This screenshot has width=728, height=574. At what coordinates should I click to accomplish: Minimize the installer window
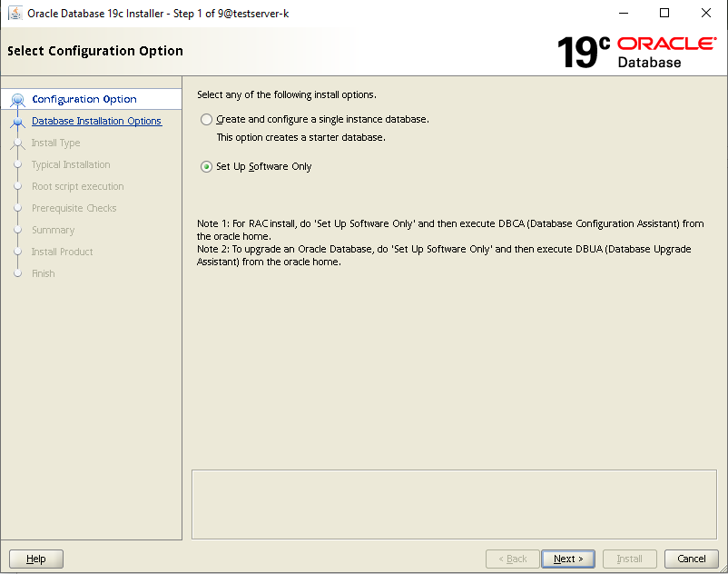point(624,13)
